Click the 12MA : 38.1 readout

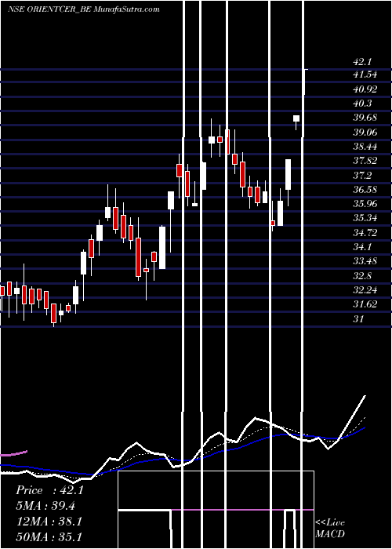coord(49,522)
